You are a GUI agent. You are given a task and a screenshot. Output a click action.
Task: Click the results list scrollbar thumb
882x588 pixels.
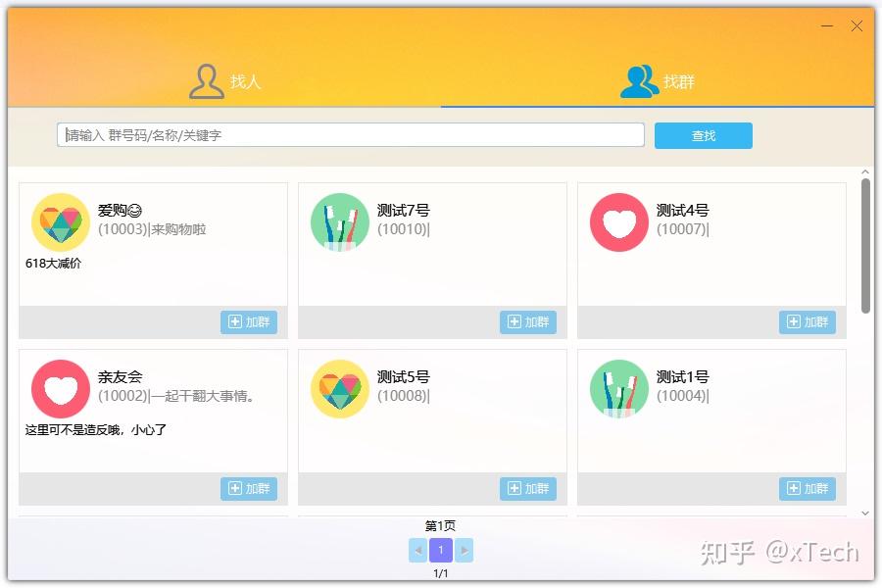click(x=865, y=245)
